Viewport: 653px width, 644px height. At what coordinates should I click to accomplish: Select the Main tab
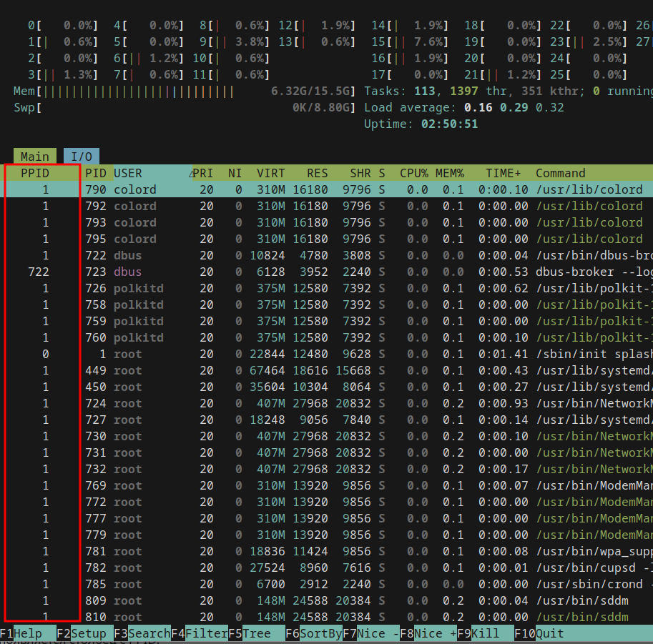click(35, 156)
